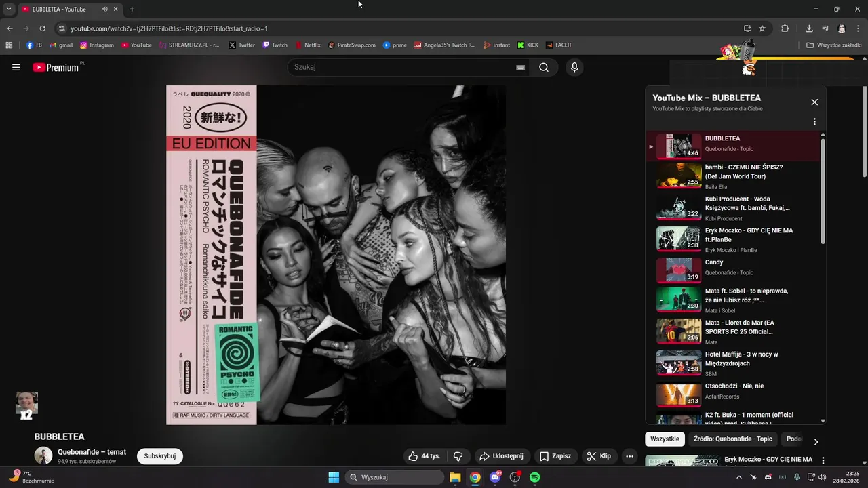Screen dimensions: 868x488
Task: Close the BUBBLETEA - YouTube tab
Action: coord(115,9)
